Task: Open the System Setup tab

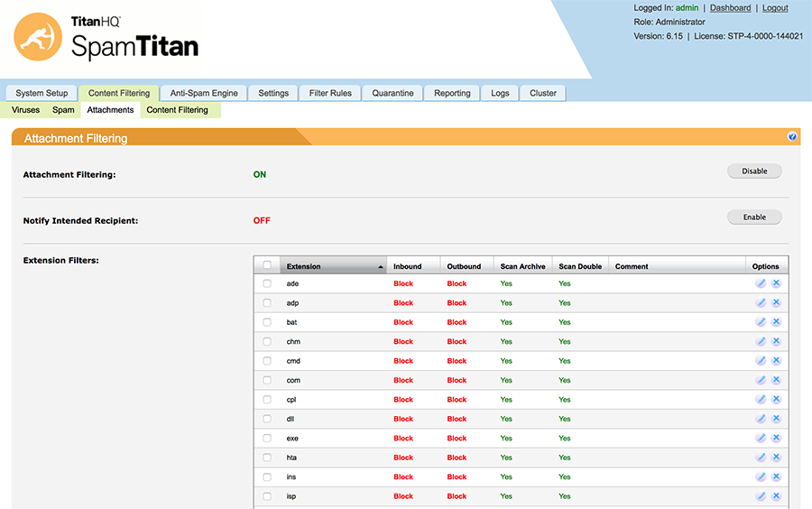Action: [x=42, y=93]
